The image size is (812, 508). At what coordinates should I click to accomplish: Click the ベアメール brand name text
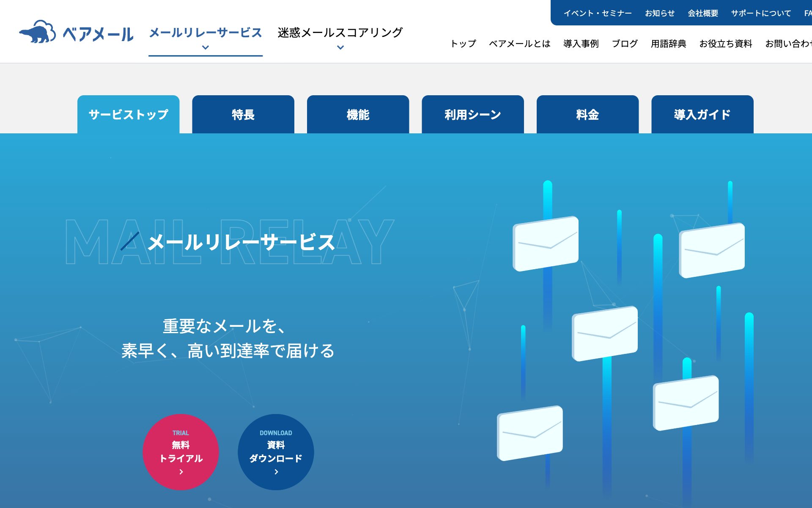pyautogui.click(x=98, y=34)
